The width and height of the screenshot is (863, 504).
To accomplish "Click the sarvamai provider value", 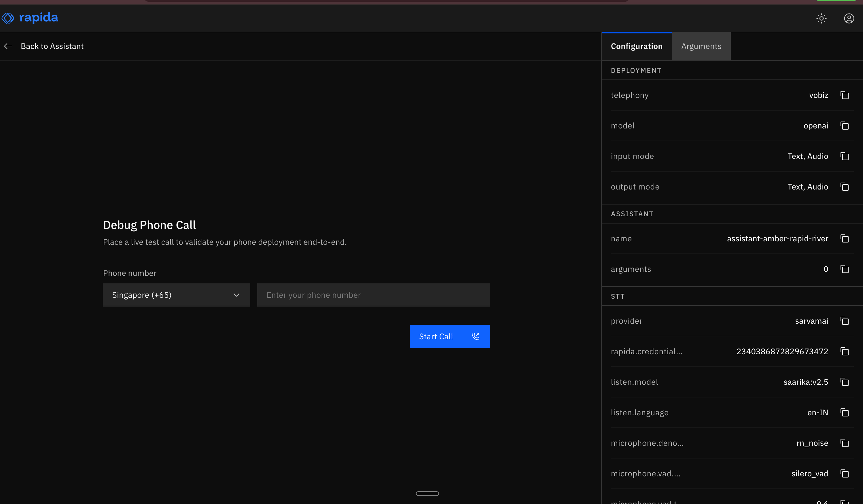I will pyautogui.click(x=812, y=321).
